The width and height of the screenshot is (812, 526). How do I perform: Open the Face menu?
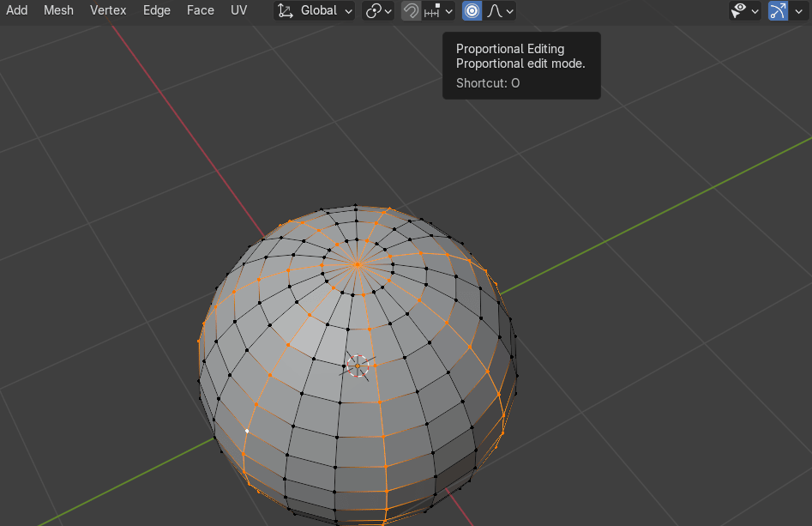201,10
